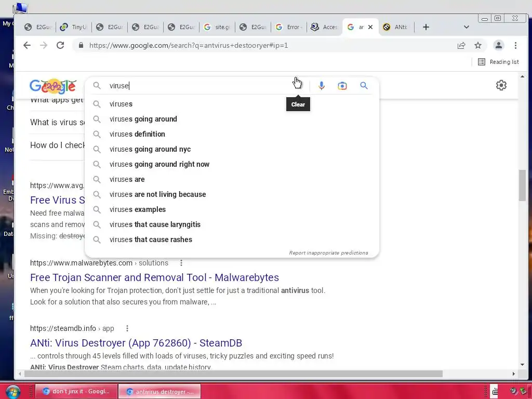Click the Google doodle logo
Viewport: 532px width, 399px height.
[52, 86]
